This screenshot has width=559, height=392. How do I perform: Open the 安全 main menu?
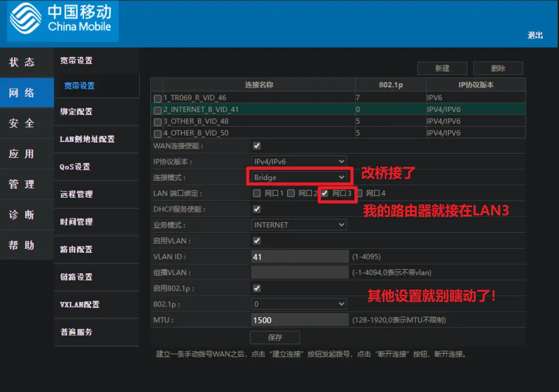tap(22, 123)
